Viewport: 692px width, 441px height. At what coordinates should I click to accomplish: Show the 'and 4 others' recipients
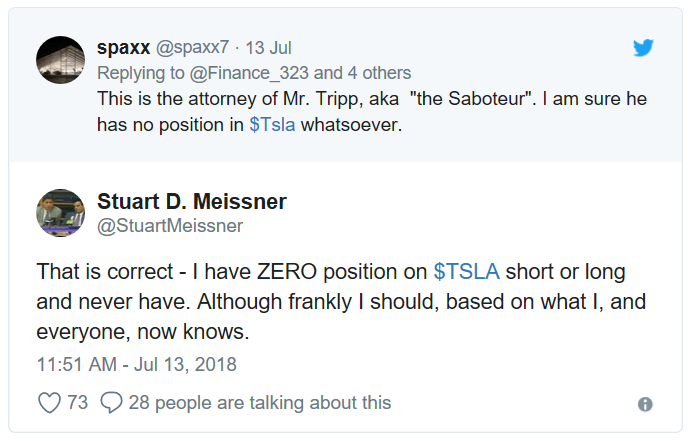(362, 73)
